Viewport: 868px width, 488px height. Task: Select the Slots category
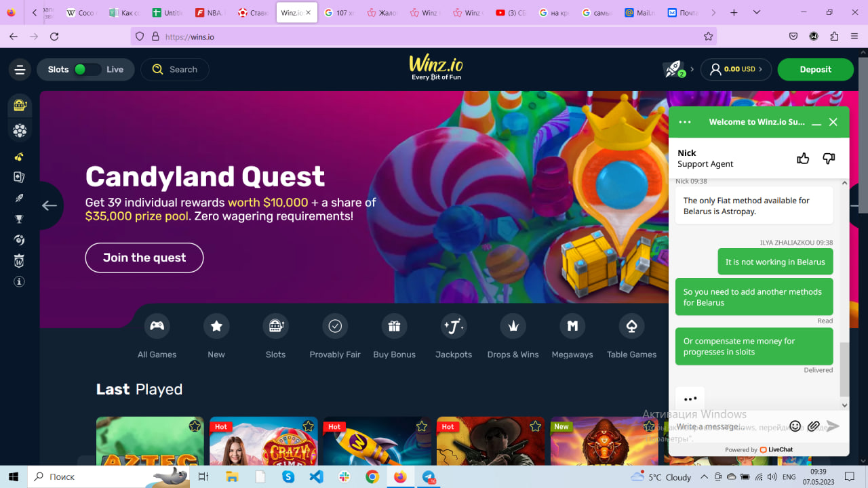point(275,337)
